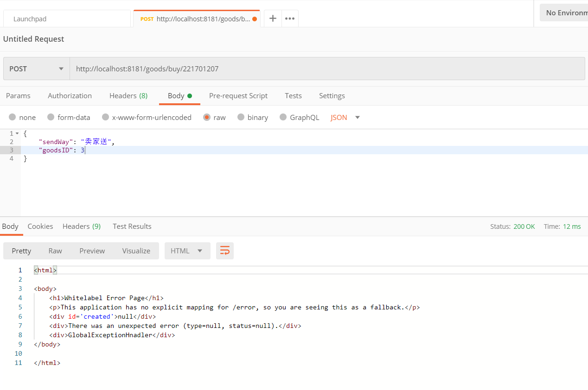
Task: Open the request Headers (8) tab
Action: tap(128, 95)
